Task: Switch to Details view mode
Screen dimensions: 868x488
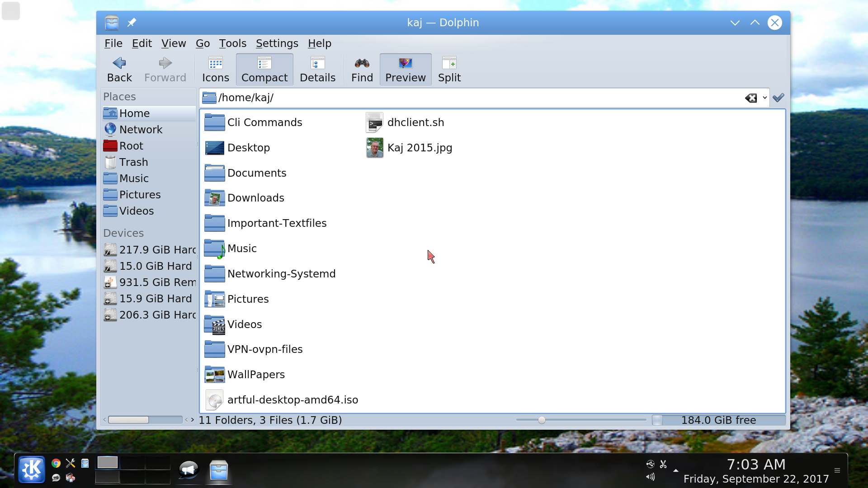Action: tap(317, 70)
